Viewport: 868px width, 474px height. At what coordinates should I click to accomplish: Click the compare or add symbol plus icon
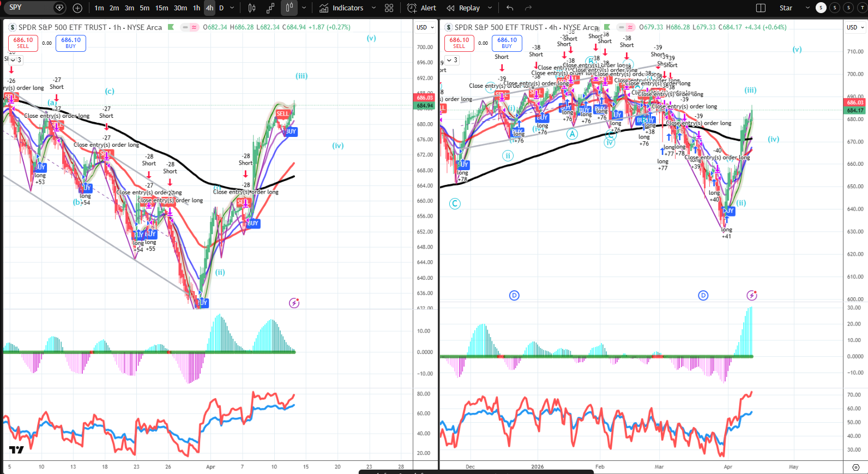pyautogui.click(x=77, y=8)
